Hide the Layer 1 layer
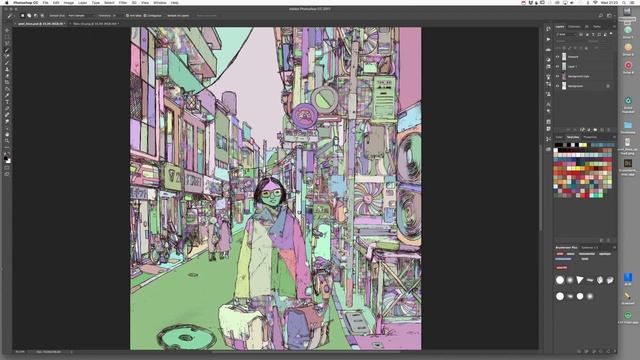Screen dimensions: 640x360 coord(558,67)
